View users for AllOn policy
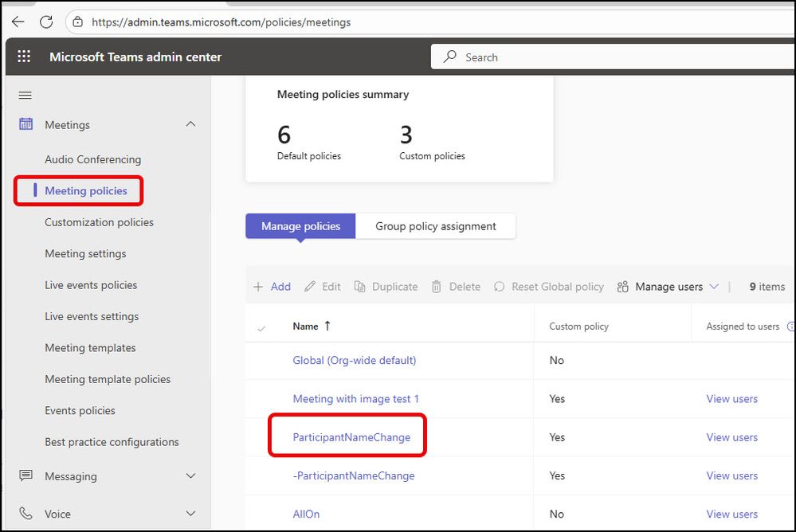 tap(731, 514)
